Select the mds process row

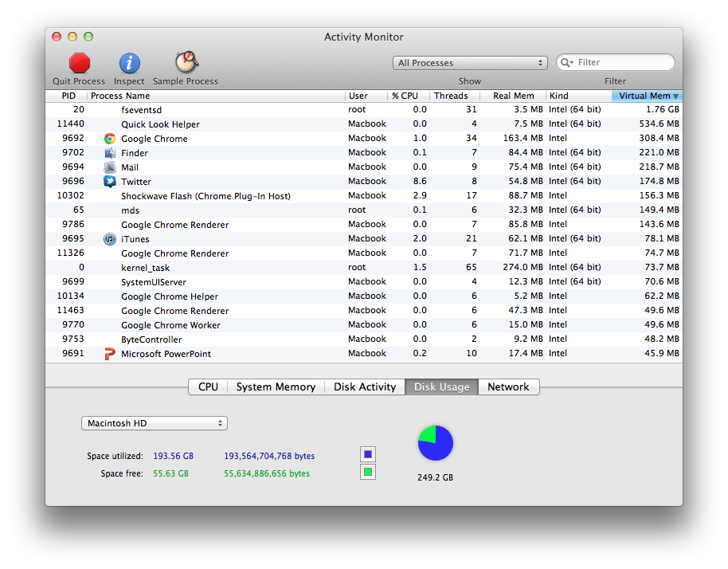364,210
